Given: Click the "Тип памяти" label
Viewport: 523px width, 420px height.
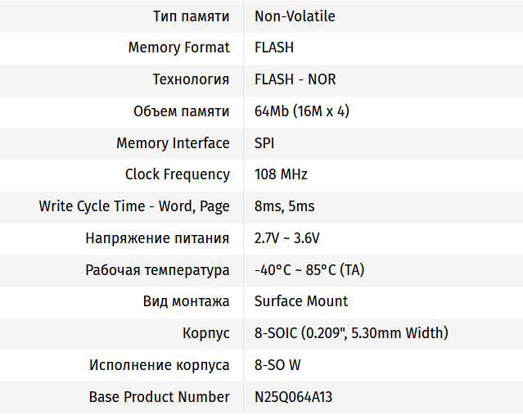Looking at the screenshot, I should (191, 16).
